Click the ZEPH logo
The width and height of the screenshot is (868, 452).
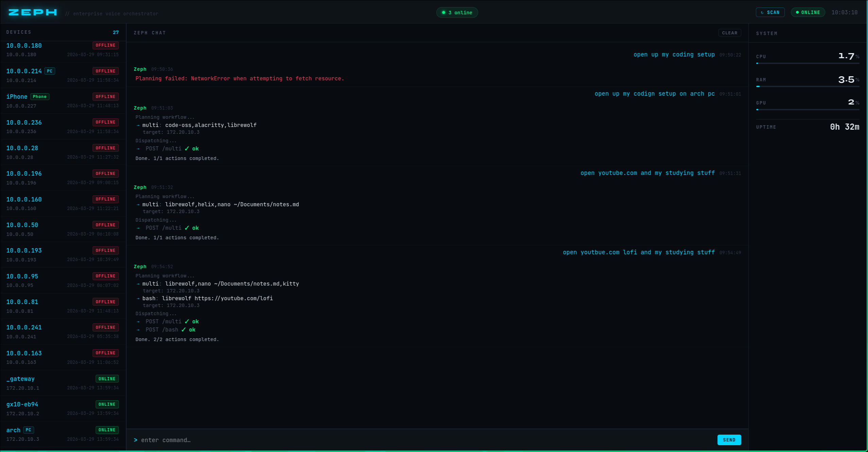click(33, 13)
